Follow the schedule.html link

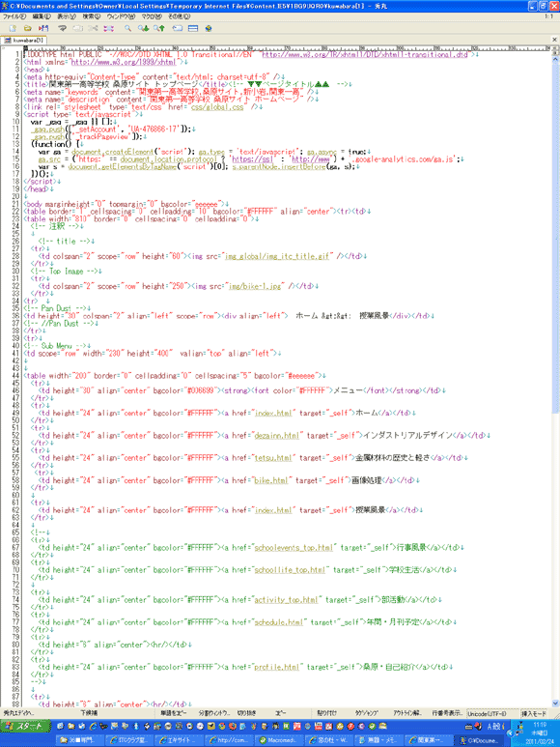(279, 622)
